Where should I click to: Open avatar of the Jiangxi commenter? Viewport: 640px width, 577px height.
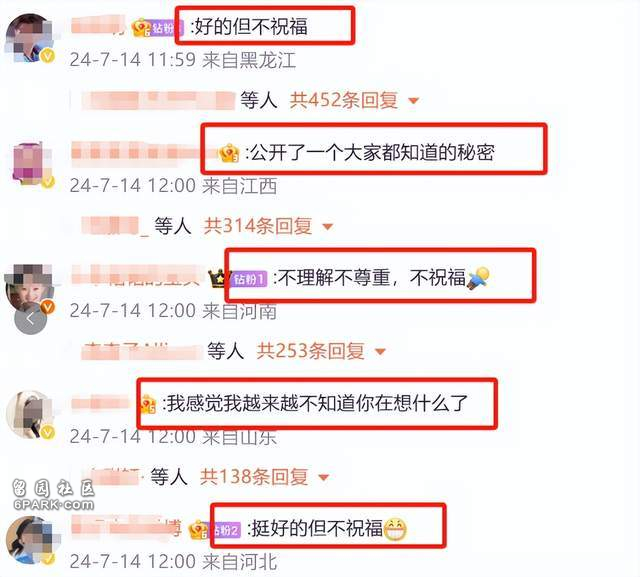point(31,164)
